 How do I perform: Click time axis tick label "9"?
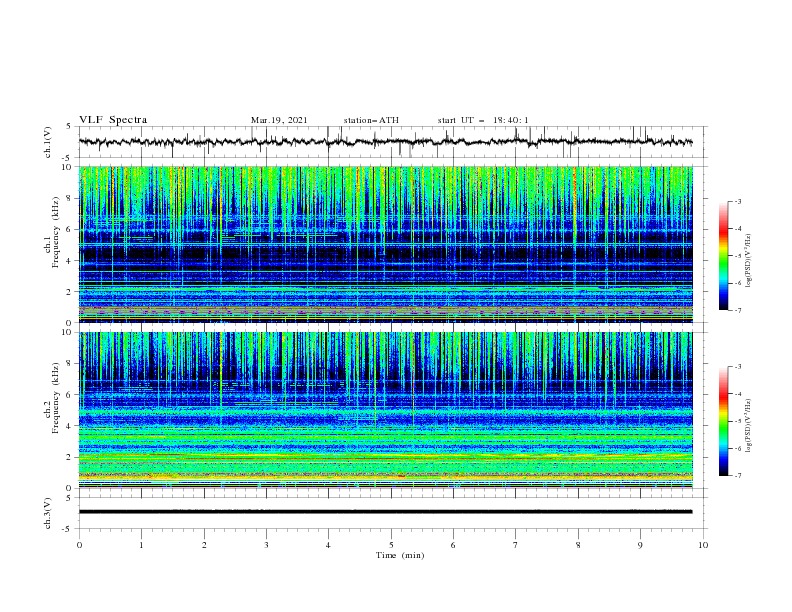coord(640,545)
